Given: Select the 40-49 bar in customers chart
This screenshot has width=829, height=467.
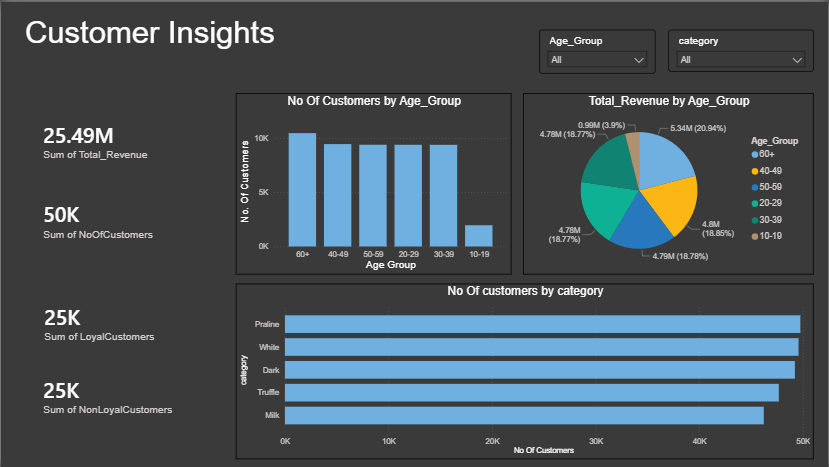Looking at the screenshot, I should 338,195.
